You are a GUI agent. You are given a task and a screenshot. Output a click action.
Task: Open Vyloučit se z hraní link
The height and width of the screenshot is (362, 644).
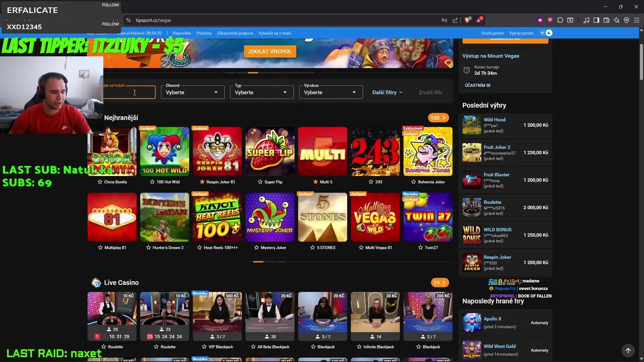click(x=275, y=33)
